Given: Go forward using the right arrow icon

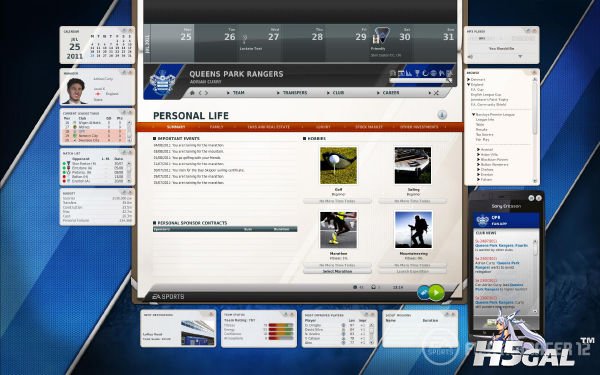Looking at the screenshot, I should (206, 93).
